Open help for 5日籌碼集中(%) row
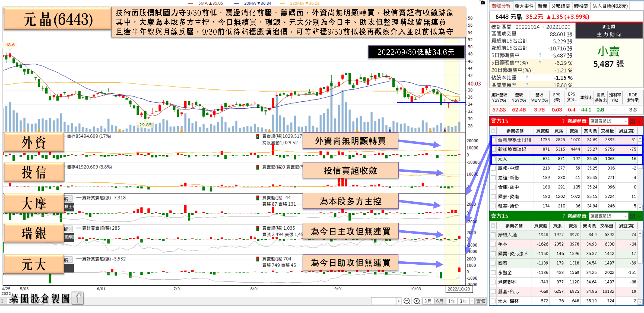 pos(540,62)
